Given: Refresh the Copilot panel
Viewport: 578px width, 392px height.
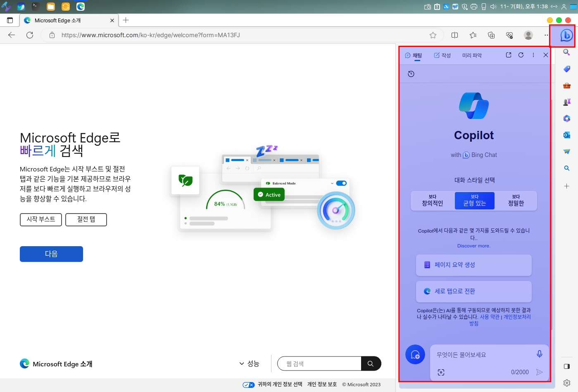Looking at the screenshot, I should click(x=521, y=55).
